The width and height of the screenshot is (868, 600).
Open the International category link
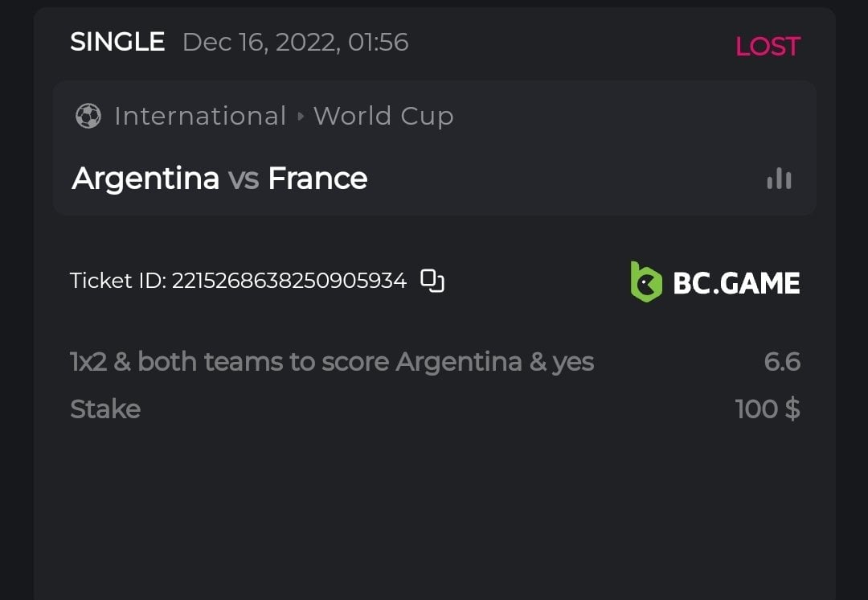pos(200,117)
